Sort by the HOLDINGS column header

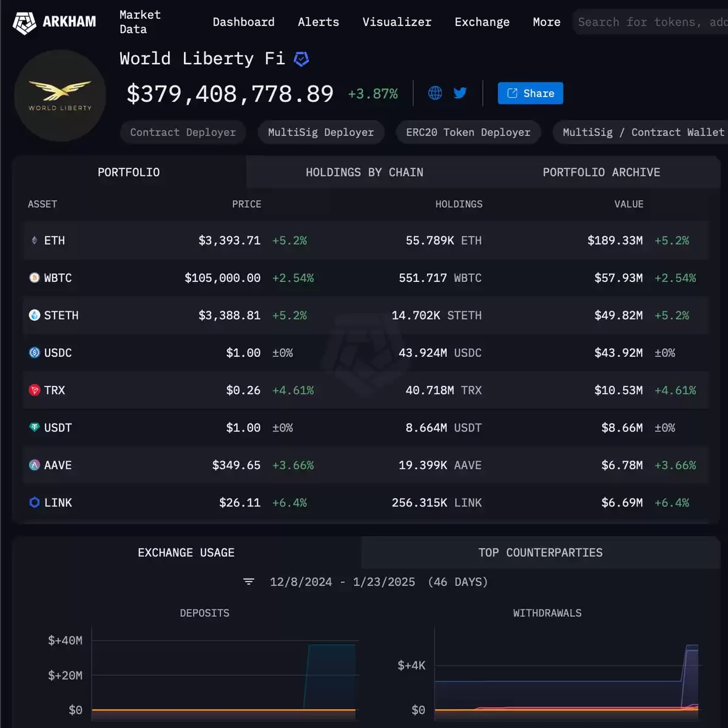point(459,204)
